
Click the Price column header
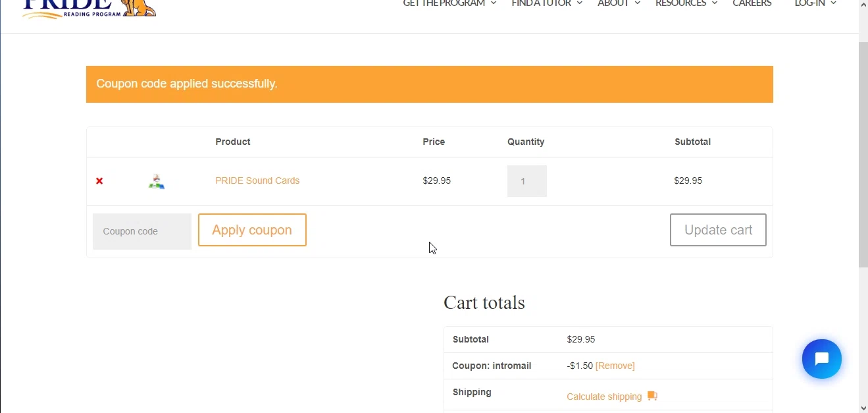pyautogui.click(x=434, y=142)
